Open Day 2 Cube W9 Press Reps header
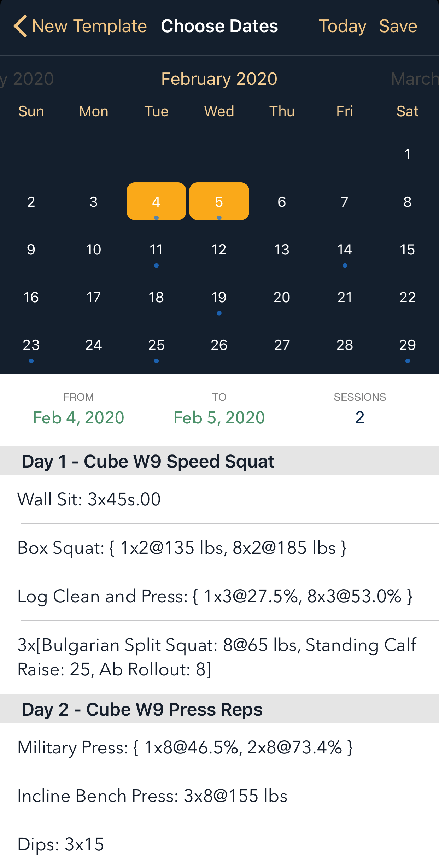 click(x=142, y=709)
